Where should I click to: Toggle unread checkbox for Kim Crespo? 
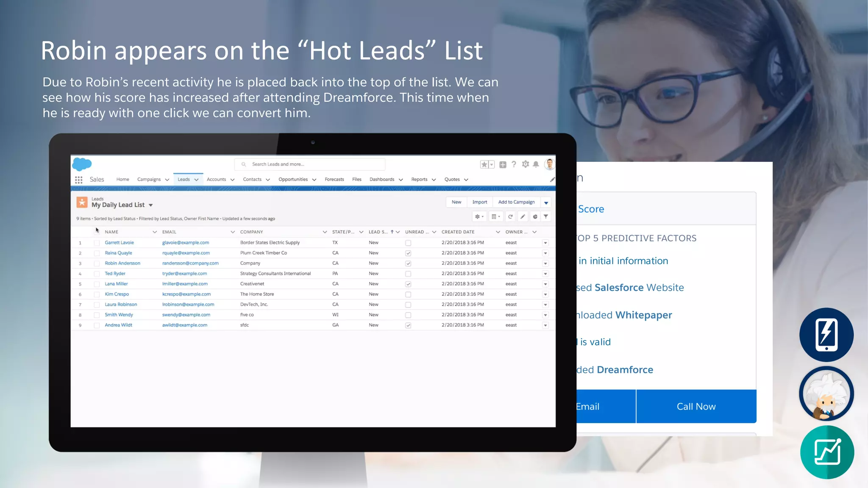coord(408,294)
